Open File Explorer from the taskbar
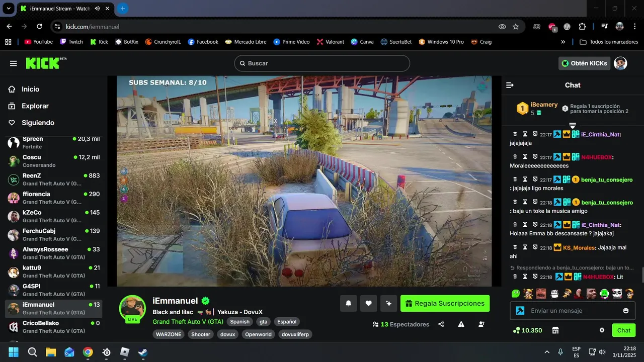This screenshot has height=362, width=644. 51,352
